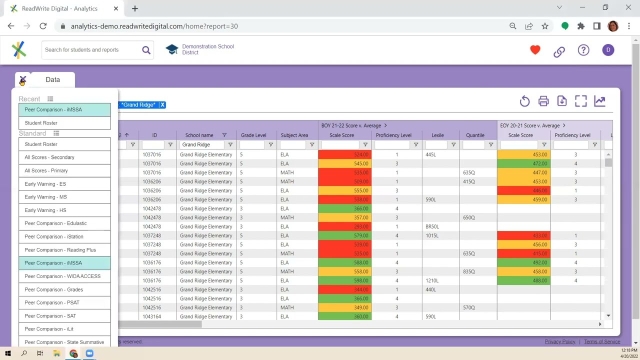This screenshot has height=360, width=640.
Task: Click the browser reload page icon
Action: tap(43, 26)
